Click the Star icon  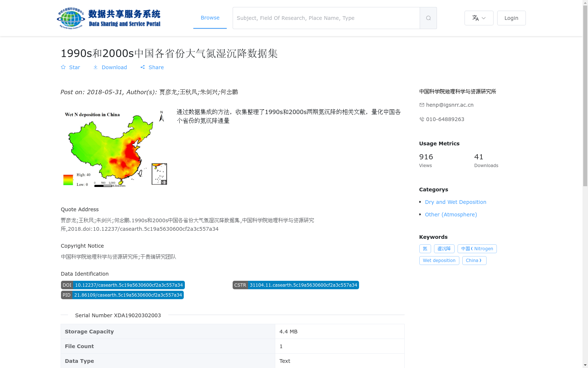click(x=63, y=67)
